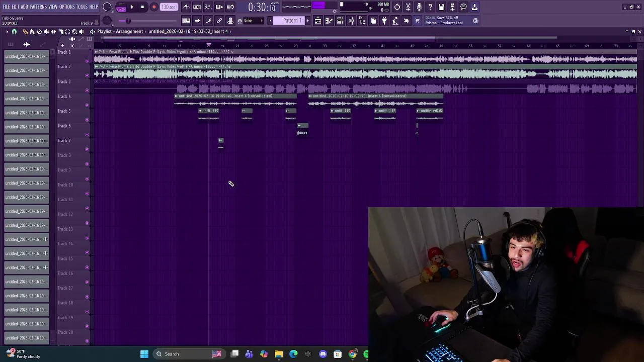This screenshot has height=362, width=644.
Task: Click the step edit icon
Action: [x=208, y=21]
